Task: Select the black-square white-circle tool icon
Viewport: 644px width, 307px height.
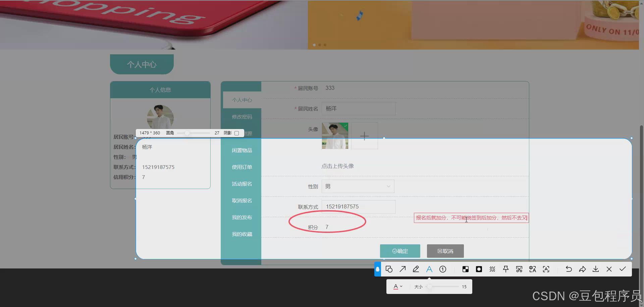Action: pos(479,269)
